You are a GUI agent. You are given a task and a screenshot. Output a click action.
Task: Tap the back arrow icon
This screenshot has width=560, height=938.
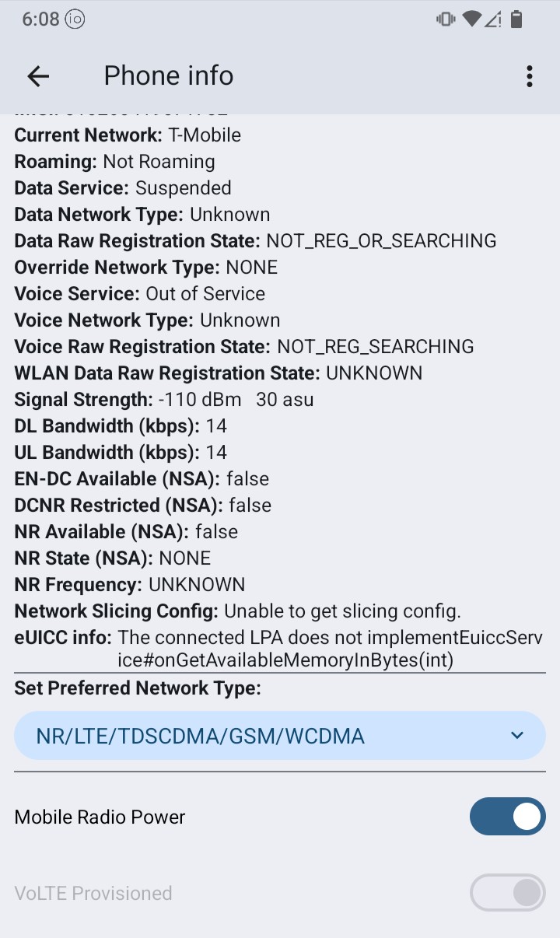click(38, 75)
